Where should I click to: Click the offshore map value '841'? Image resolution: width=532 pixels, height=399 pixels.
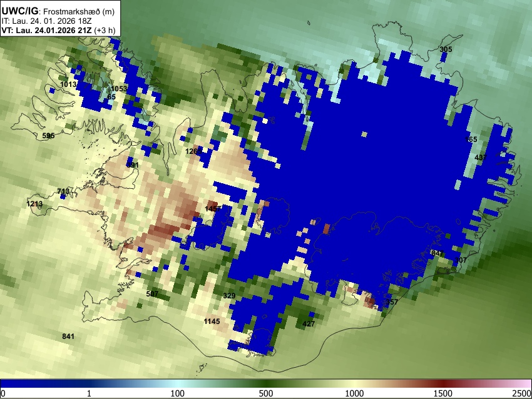point(68,336)
